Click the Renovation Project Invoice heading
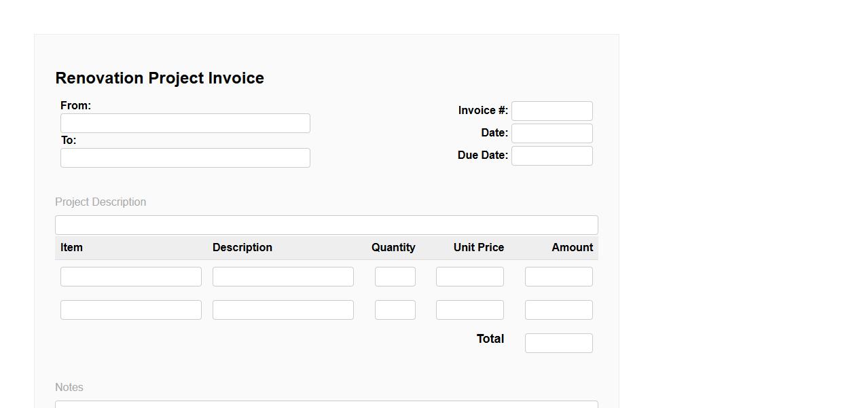The height and width of the screenshot is (408, 868). (x=160, y=78)
